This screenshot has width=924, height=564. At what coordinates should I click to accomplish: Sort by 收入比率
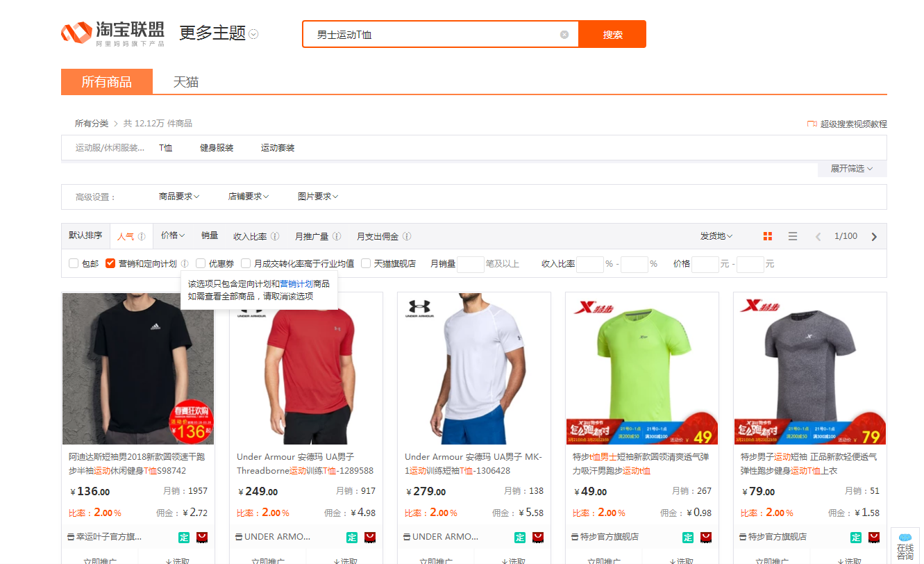[x=250, y=236]
